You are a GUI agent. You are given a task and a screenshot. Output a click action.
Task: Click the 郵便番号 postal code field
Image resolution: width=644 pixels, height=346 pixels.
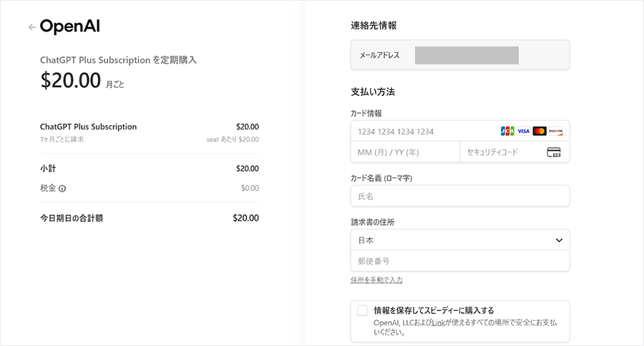[x=460, y=261]
